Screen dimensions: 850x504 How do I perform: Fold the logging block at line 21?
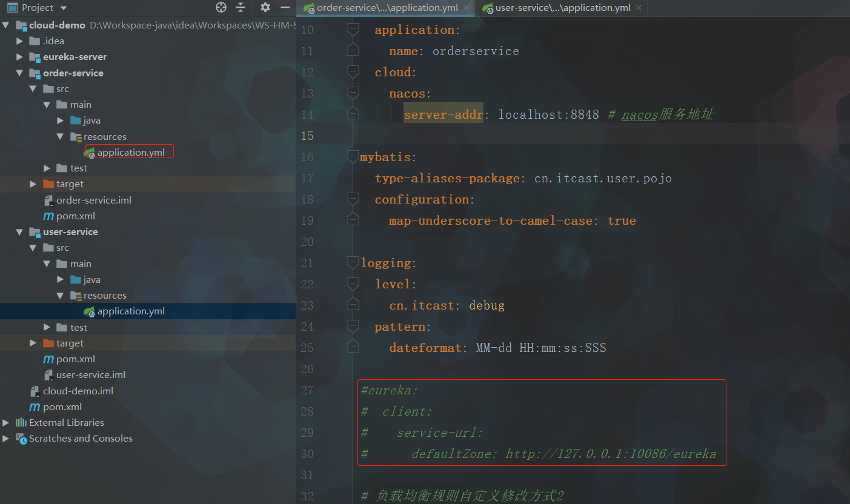coord(353,263)
